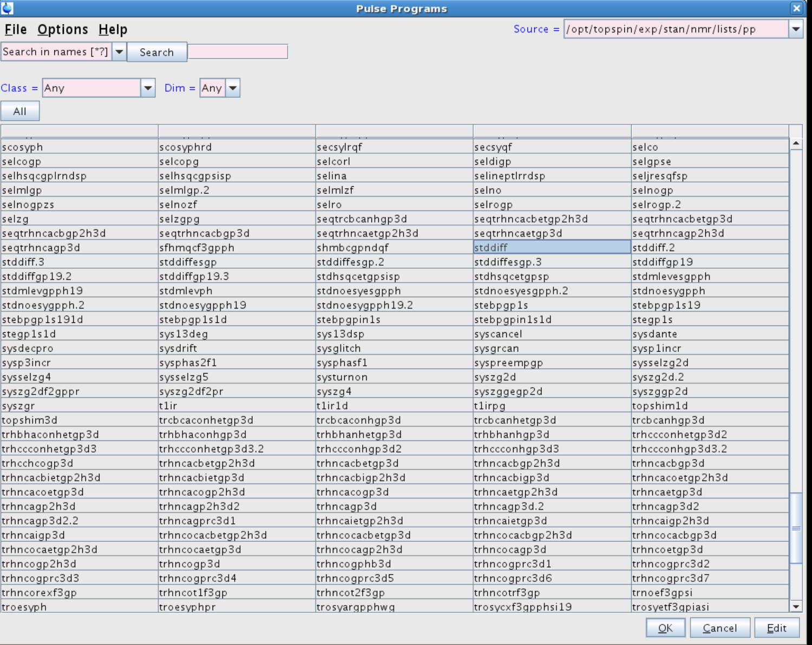Click the scrollbar up arrow
The height and width of the screenshot is (645, 812).
796,144
